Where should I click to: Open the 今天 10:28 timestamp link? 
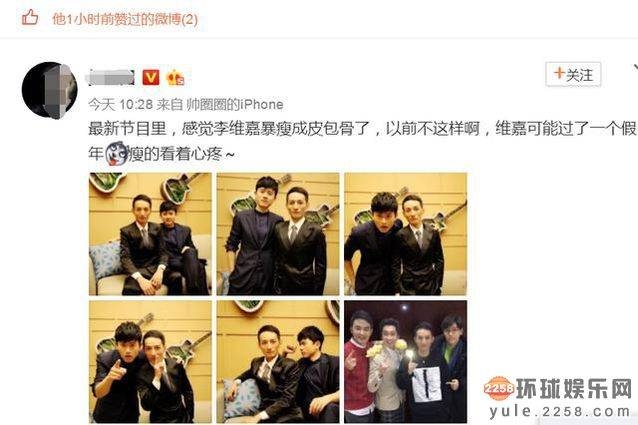[120, 105]
